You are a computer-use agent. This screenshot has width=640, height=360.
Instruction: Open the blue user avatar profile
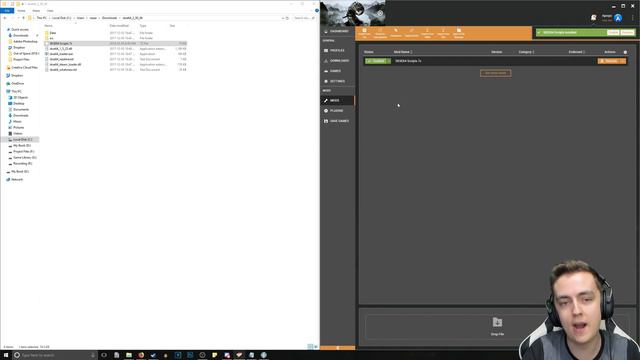click(x=618, y=18)
